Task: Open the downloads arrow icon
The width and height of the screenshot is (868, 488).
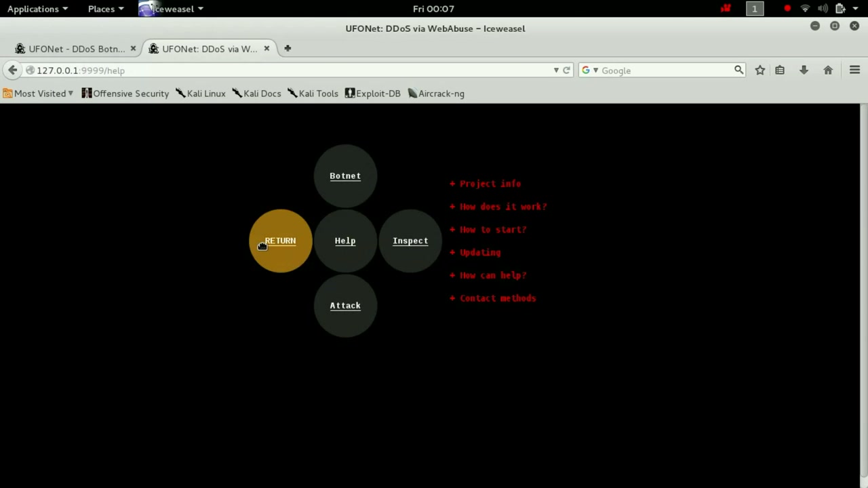Action: pyautogui.click(x=804, y=70)
